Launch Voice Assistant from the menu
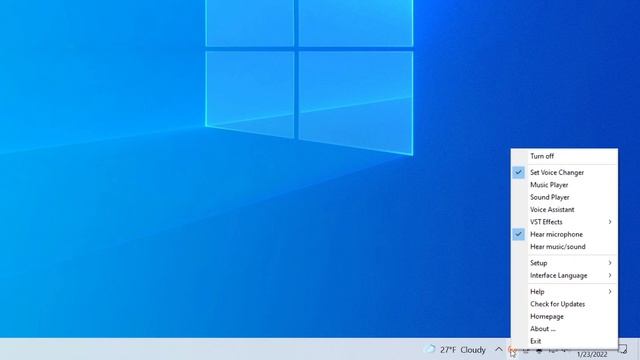 [x=564, y=209]
